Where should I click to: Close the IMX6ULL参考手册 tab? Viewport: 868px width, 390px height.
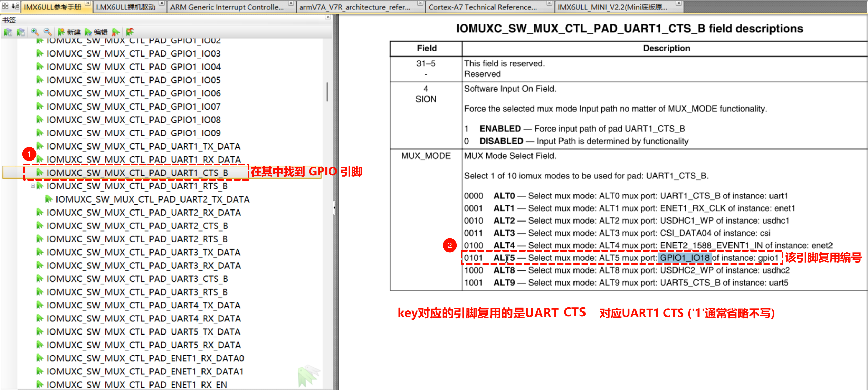[88, 3]
